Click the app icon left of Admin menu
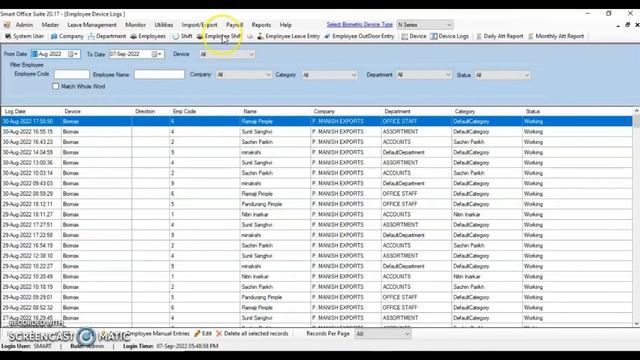Viewport: 640px width, 360px height. 7,25
